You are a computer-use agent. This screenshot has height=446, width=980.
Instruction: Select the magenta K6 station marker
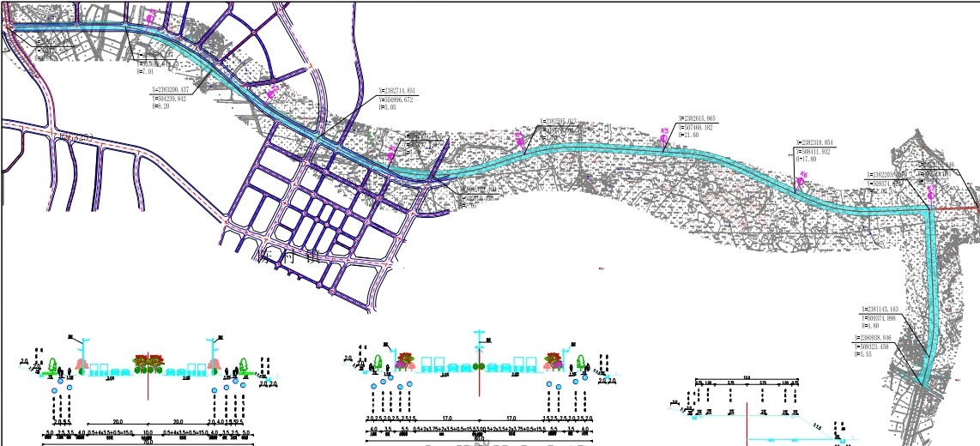(x=802, y=178)
